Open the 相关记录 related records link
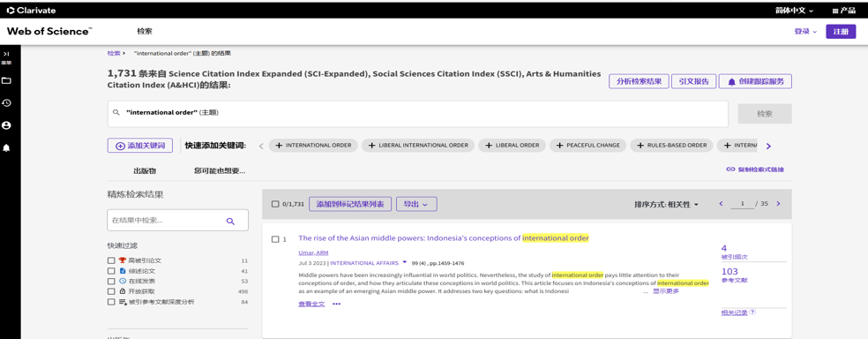 point(735,313)
